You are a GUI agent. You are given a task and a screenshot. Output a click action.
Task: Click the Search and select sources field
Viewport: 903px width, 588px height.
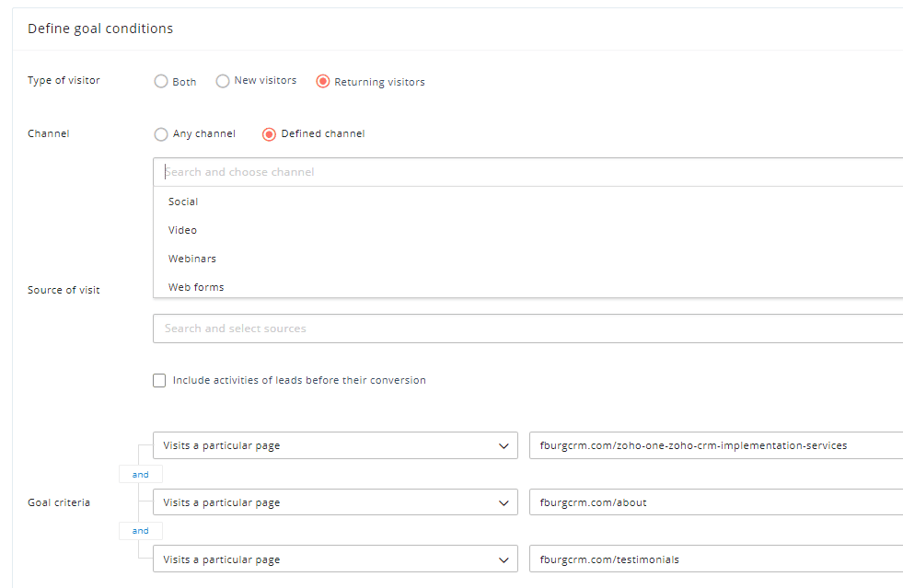(x=368, y=329)
